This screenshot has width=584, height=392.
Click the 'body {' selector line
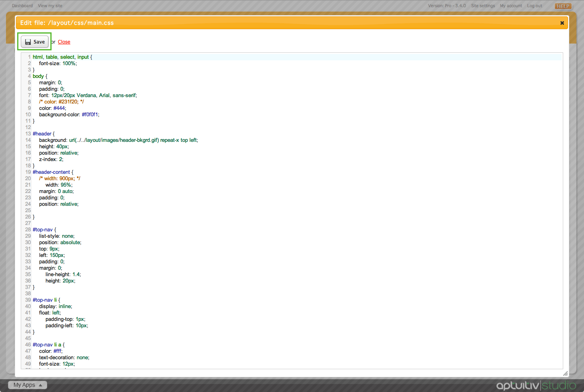(x=40, y=76)
